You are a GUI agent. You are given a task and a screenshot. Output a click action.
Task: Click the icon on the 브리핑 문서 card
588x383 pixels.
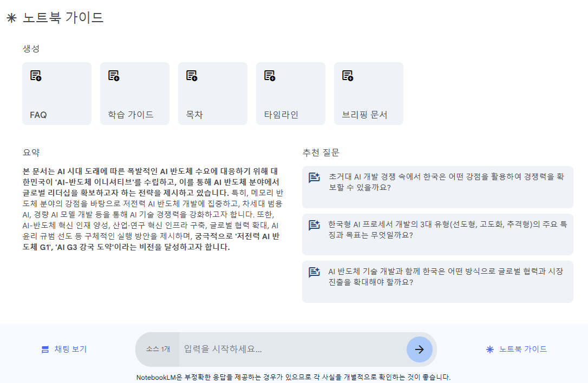348,76
